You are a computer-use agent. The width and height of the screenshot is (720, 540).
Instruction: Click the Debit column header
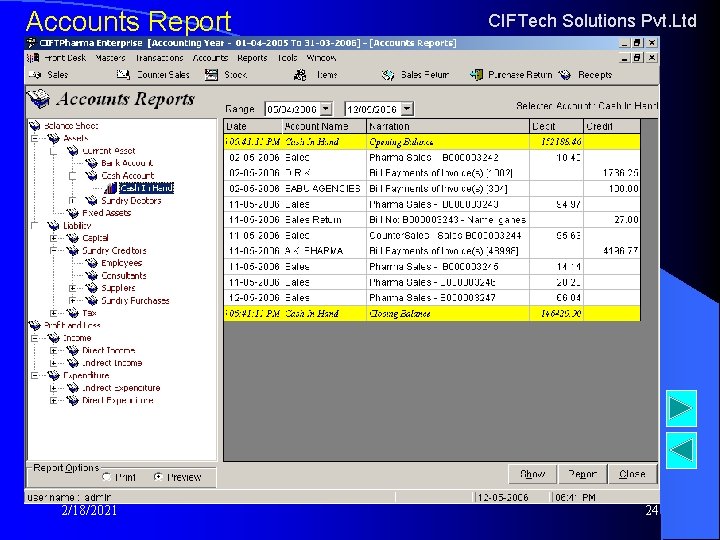click(x=556, y=126)
